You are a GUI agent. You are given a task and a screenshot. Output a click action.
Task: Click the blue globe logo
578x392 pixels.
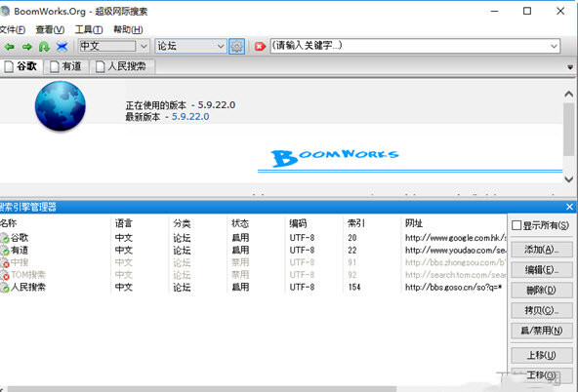point(61,106)
